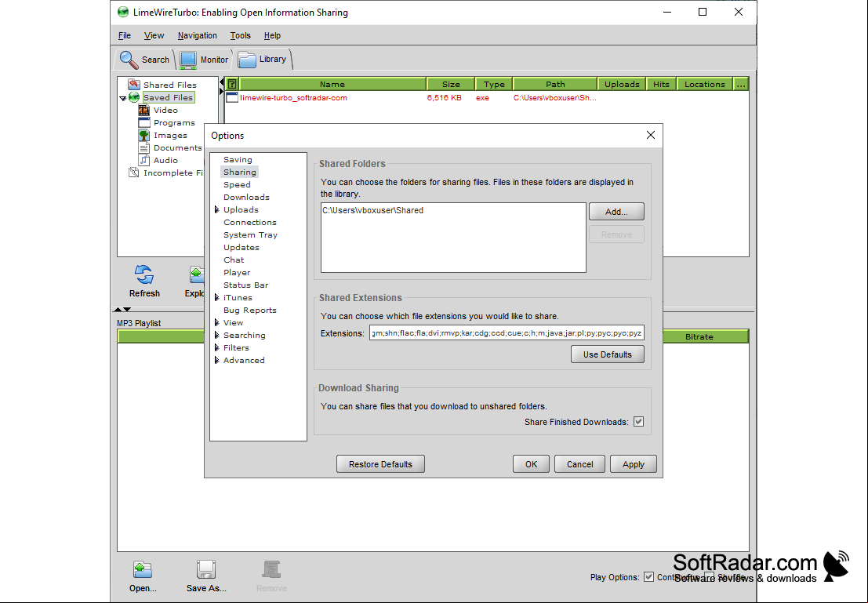The height and width of the screenshot is (603, 868).
Task: Expand the View node in Options tree
Action: coord(217,323)
